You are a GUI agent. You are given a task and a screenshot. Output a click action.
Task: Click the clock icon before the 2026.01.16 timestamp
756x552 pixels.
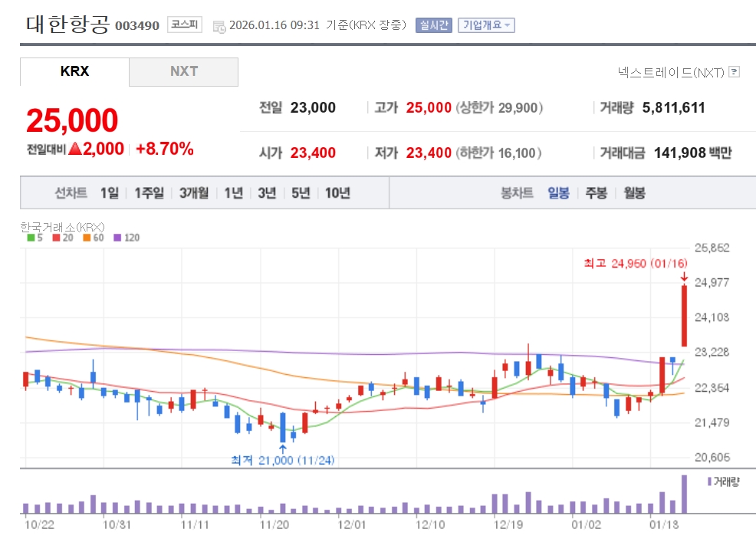click(x=219, y=26)
